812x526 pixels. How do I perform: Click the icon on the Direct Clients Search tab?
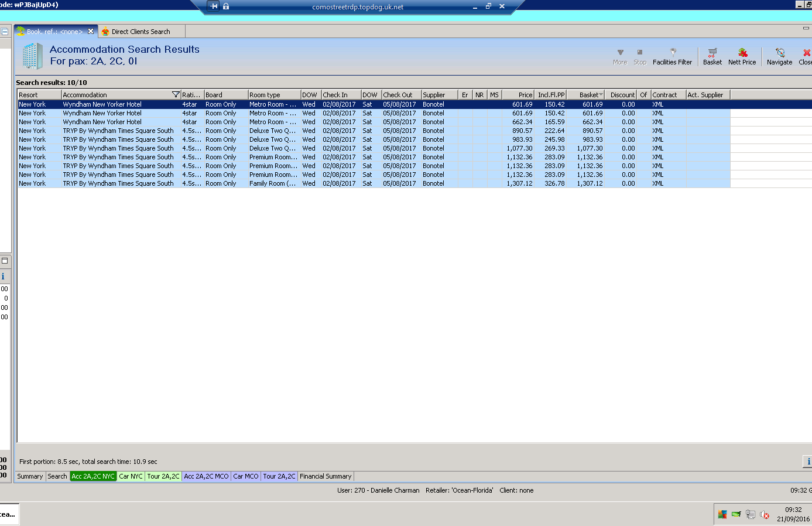point(105,32)
